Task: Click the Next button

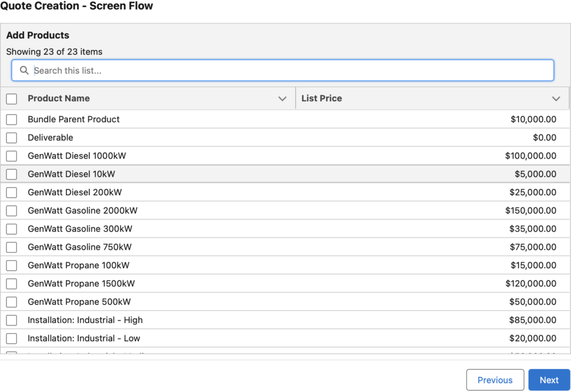Action: click(549, 380)
